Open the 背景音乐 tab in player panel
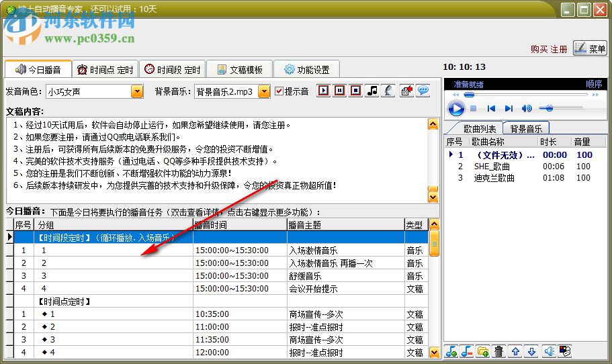612x364 pixels. [x=526, y=128]
